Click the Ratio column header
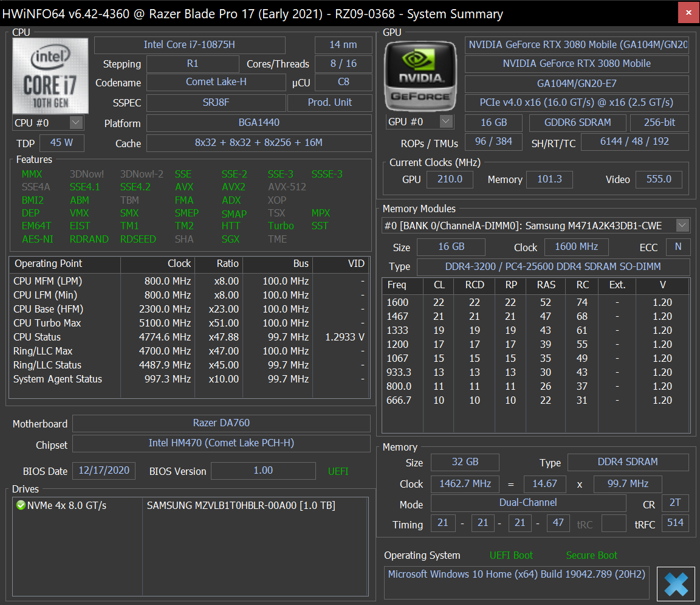This screenshot has width=700, height=605. [227, 264]
